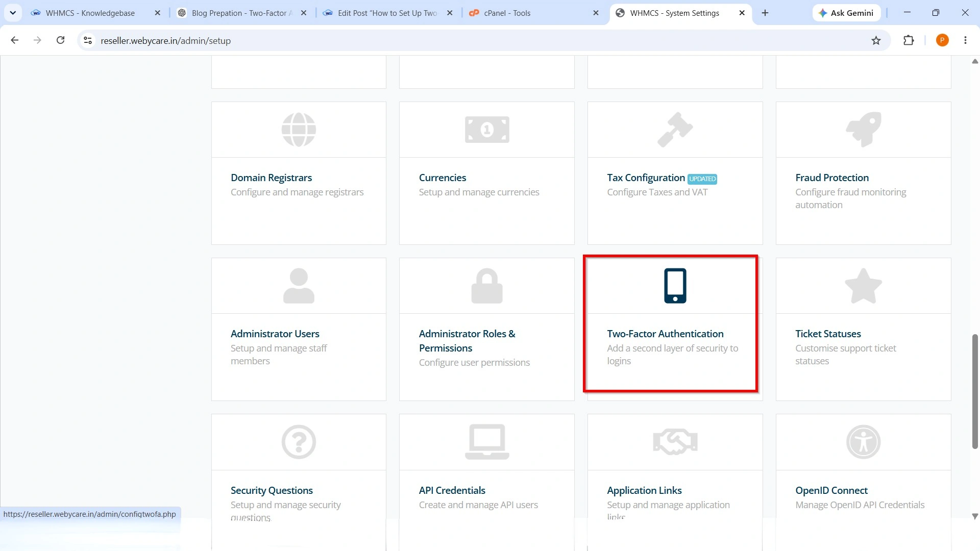Click the OpenID Connect accessibility icon
Viewport: 980px width, 551px height.
863,442
